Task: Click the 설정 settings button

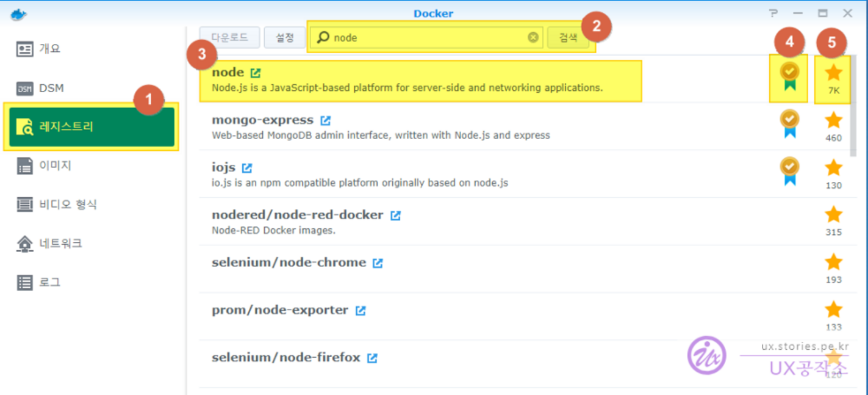Action: (x=284, y=37)
